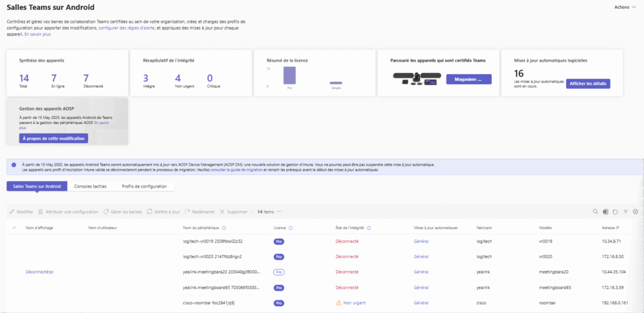Image resolution: width=644 pixels, height=313 pixels.
Task: Click the warning icon in cisco-roombar row
Action: point(339,303)
